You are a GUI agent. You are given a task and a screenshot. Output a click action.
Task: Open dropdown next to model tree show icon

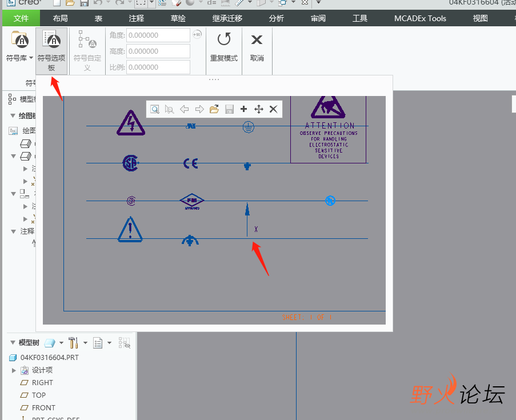(x=61, y=343)
